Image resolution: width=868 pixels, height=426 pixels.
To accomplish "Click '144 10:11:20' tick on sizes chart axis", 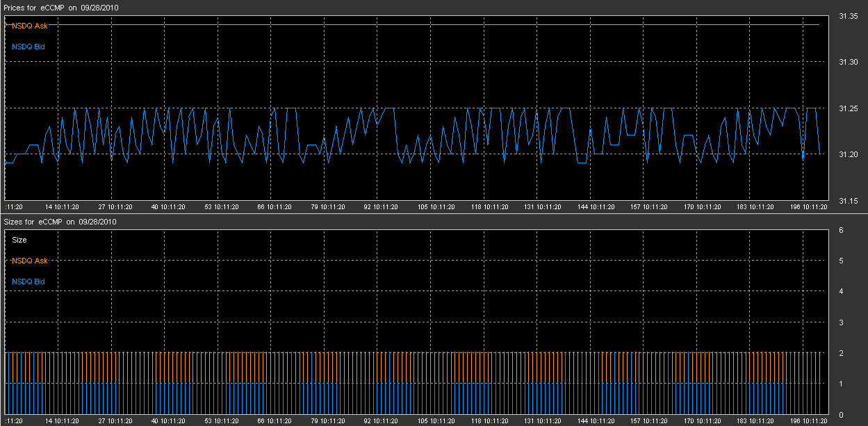I will [596, 421].
